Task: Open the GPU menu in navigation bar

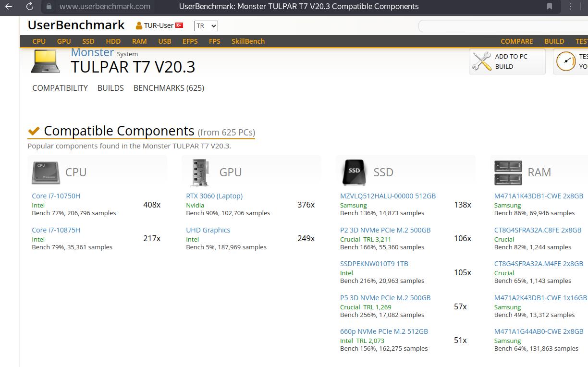Action: [64, 41]
